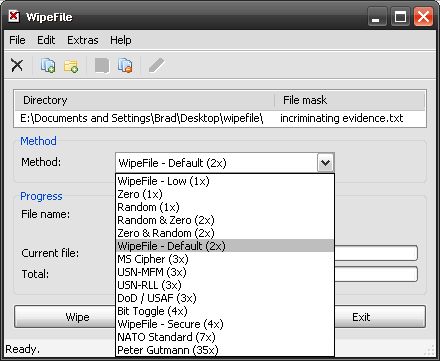Viewport: 440px width, 361px height.
Task: Open the File menu
Action: pyautogui.click(x=17, y=40)
